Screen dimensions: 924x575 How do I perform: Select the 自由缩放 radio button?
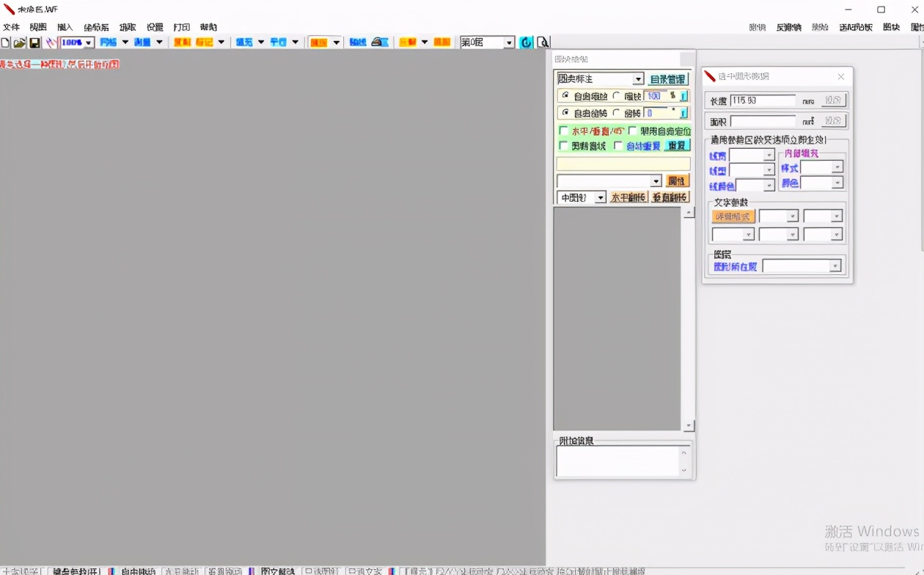click(x=565, y=95)
